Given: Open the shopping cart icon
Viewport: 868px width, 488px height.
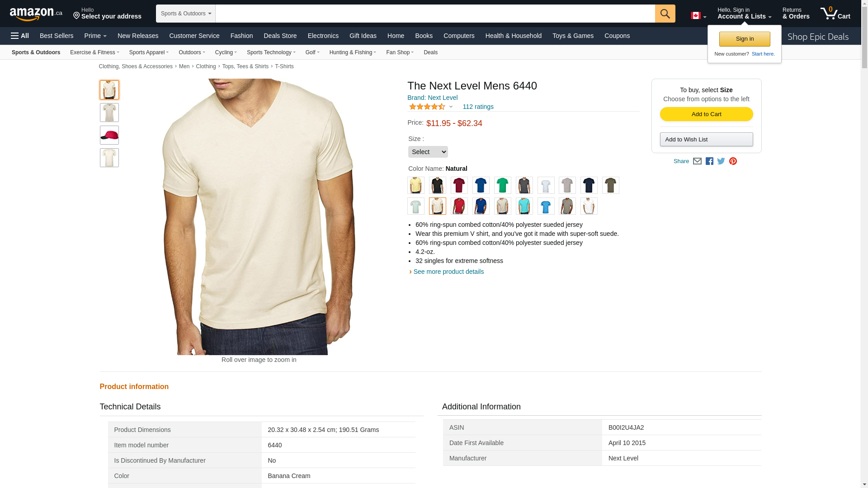Looking at the screenshot, I should [x=835, y=14].
